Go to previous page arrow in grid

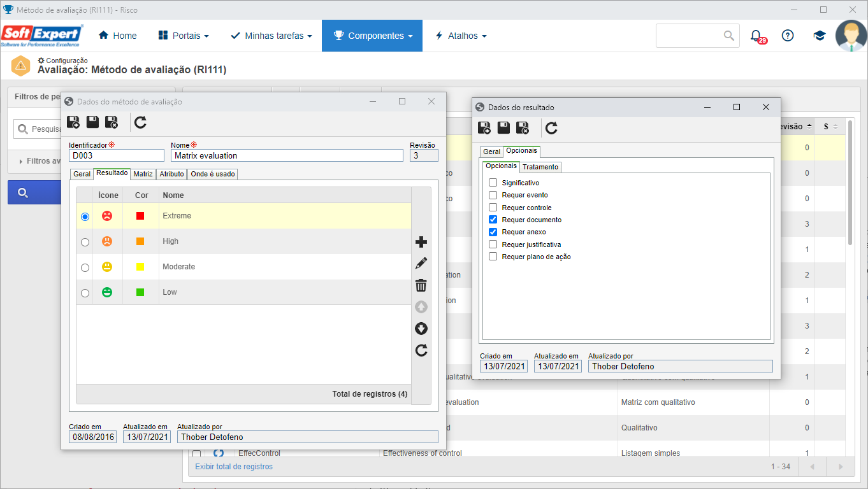(811, 467)
